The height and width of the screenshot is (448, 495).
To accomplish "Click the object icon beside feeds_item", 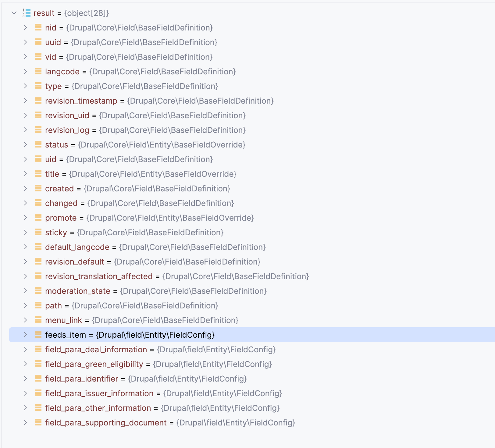I will click(x=38, y=335).
